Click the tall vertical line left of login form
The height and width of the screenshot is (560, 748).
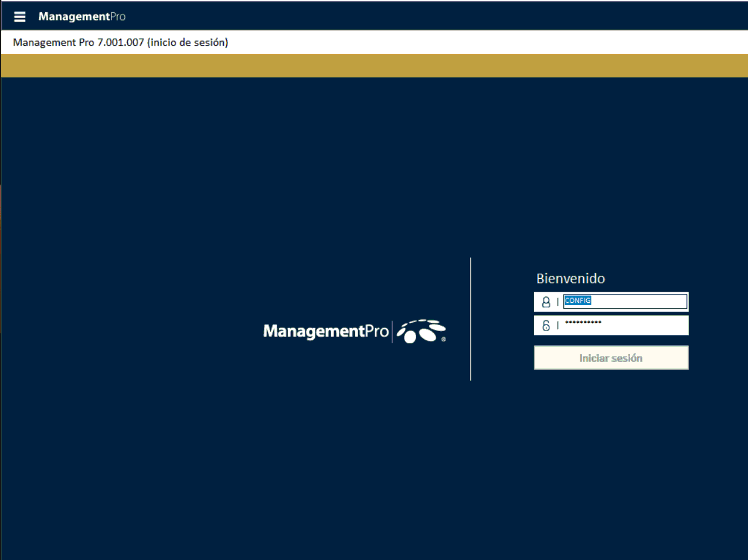point(471,319)
